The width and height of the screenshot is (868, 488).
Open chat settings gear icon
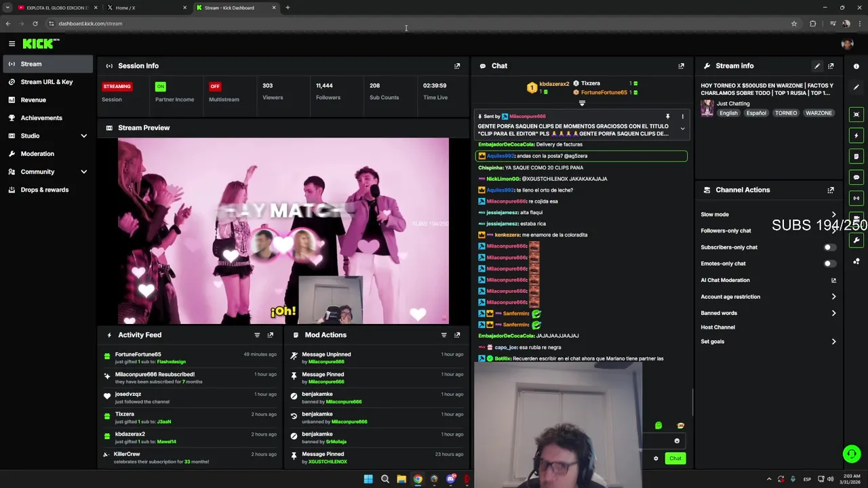tap(656, 459)
